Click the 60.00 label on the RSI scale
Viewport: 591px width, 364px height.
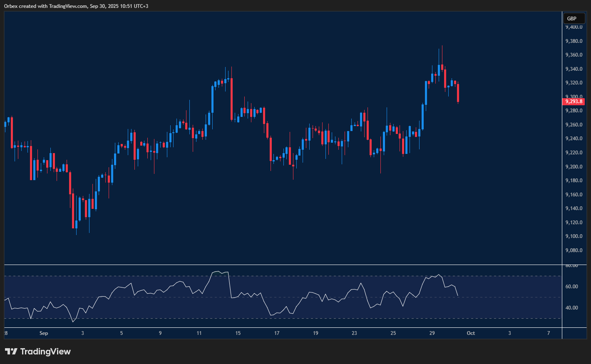pyautogui.click(x=572, y=287)
